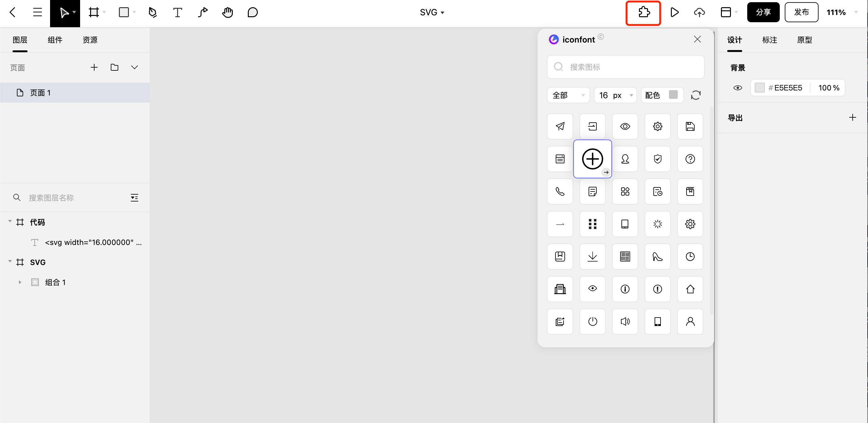Image resolution: width=868 pixels, height=423 pixels.
Task: Expand the 组合 1 group layer
Action: tap(20, 282)
